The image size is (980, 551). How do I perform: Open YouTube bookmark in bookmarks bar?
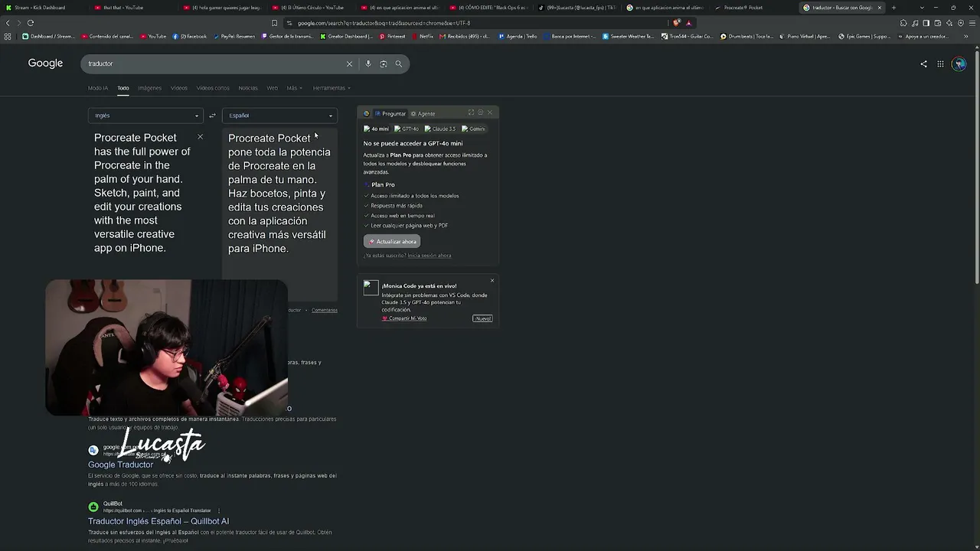(x=153, y=36)
